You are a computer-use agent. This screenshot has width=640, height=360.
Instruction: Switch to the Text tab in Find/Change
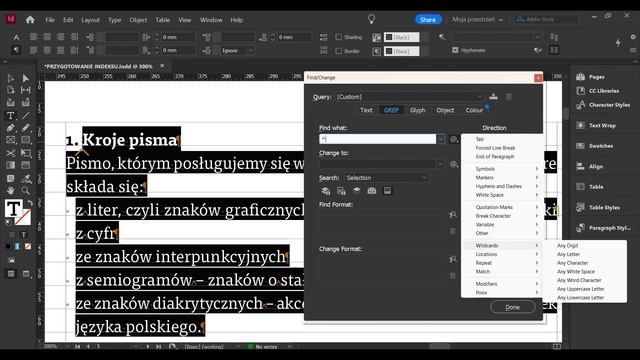coord(366,110)
